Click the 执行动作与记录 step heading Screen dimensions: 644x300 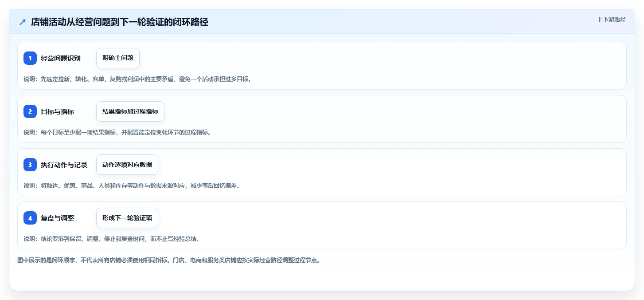tap(64, 165)
